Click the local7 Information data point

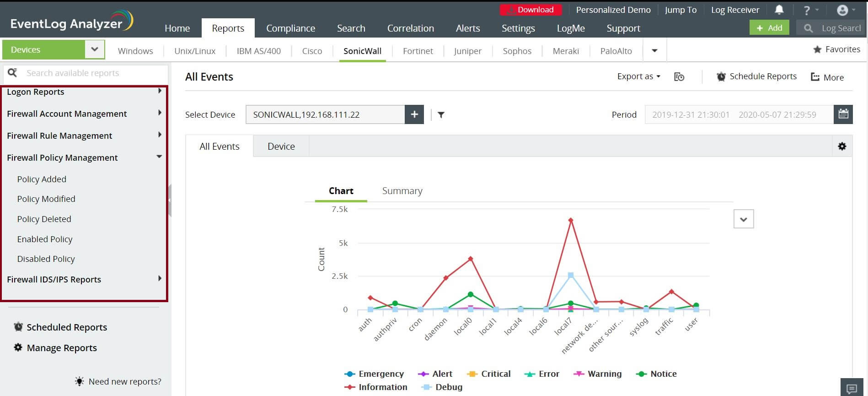(x=571, y=220)
